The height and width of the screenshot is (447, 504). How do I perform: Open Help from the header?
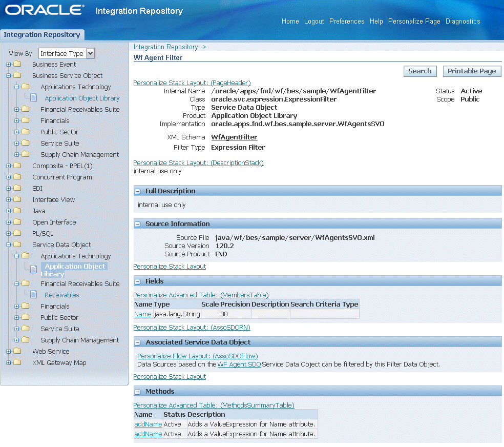click(x=376, y=21)
